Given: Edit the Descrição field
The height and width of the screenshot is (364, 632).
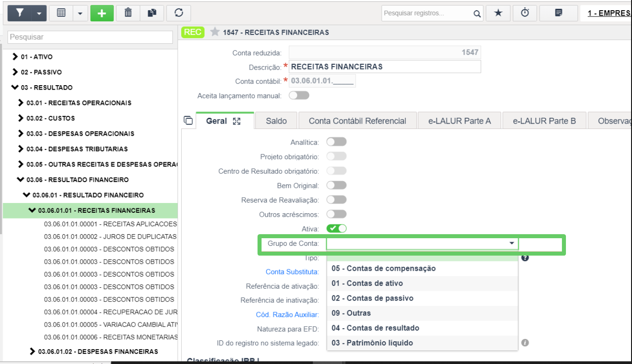Looking at the screenshot, I should pyautogui.click(x=385, y=66).
